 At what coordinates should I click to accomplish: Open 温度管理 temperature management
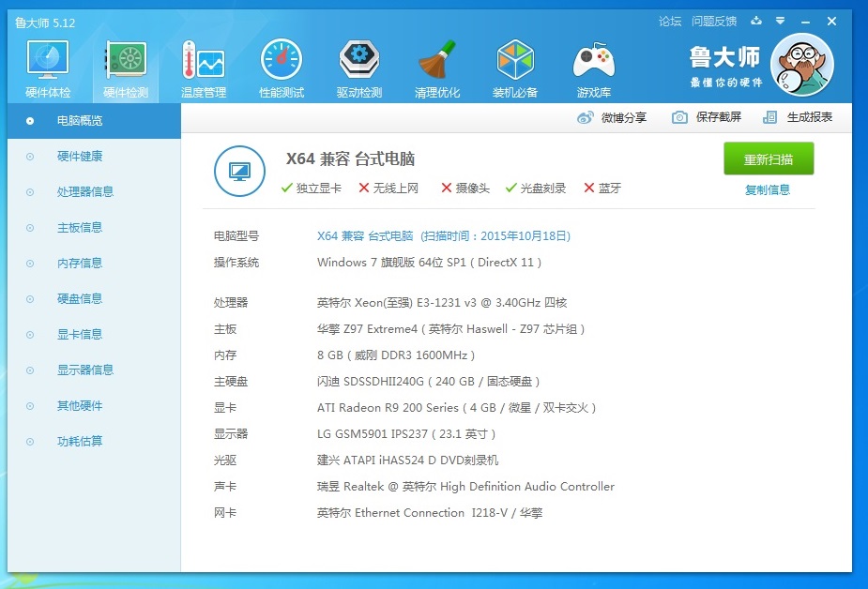[204, 69]
